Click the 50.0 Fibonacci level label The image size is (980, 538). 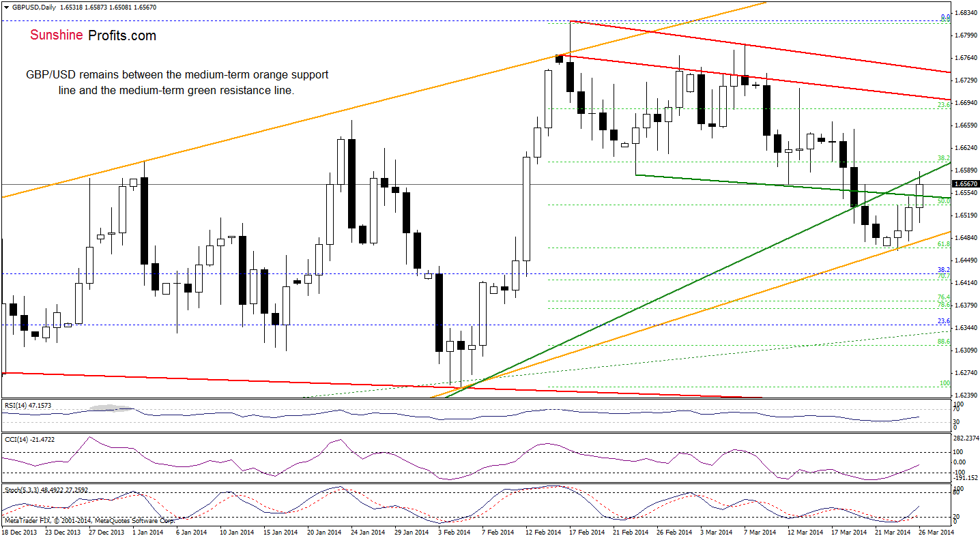tap(945, 201)
